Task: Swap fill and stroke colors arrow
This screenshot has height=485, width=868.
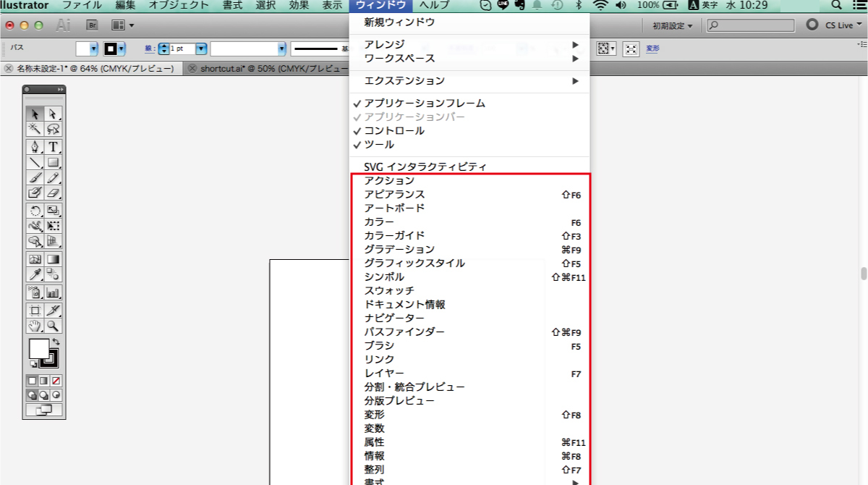Action: point(56,341)
